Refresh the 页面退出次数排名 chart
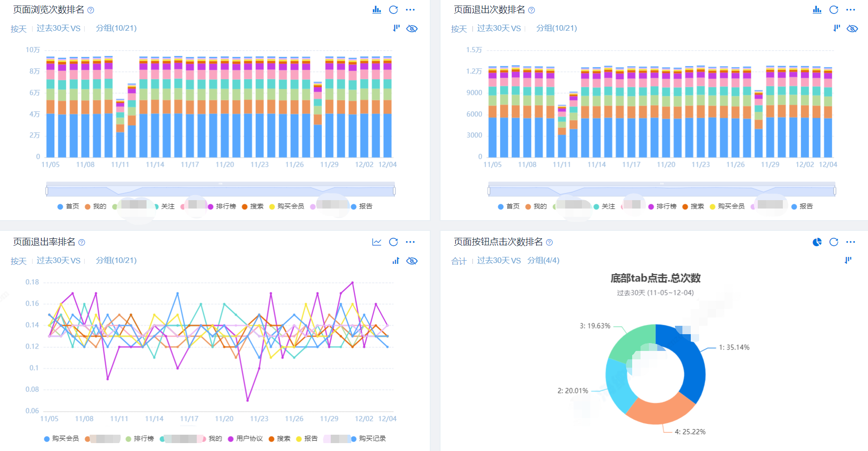868x451 pixels. pos(834,10)
